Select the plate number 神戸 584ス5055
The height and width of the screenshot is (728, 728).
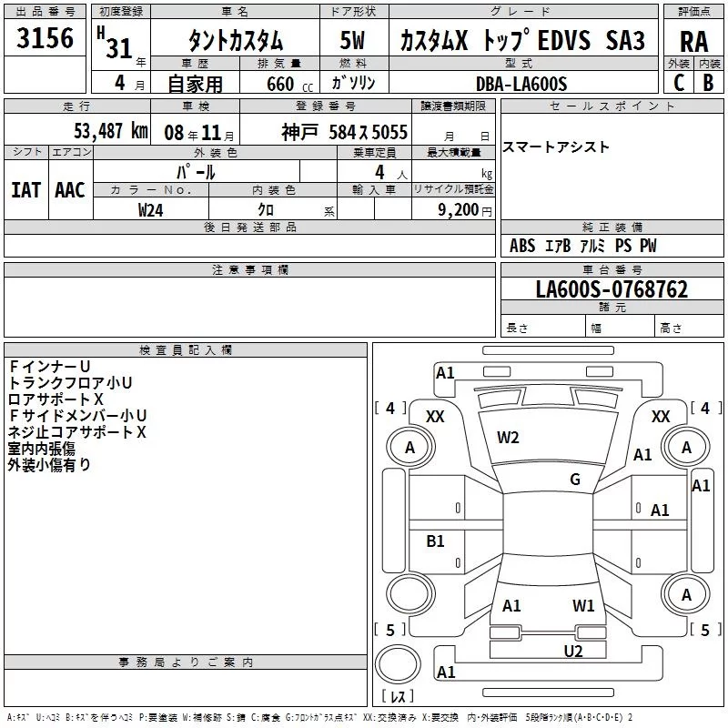point(345,132)
